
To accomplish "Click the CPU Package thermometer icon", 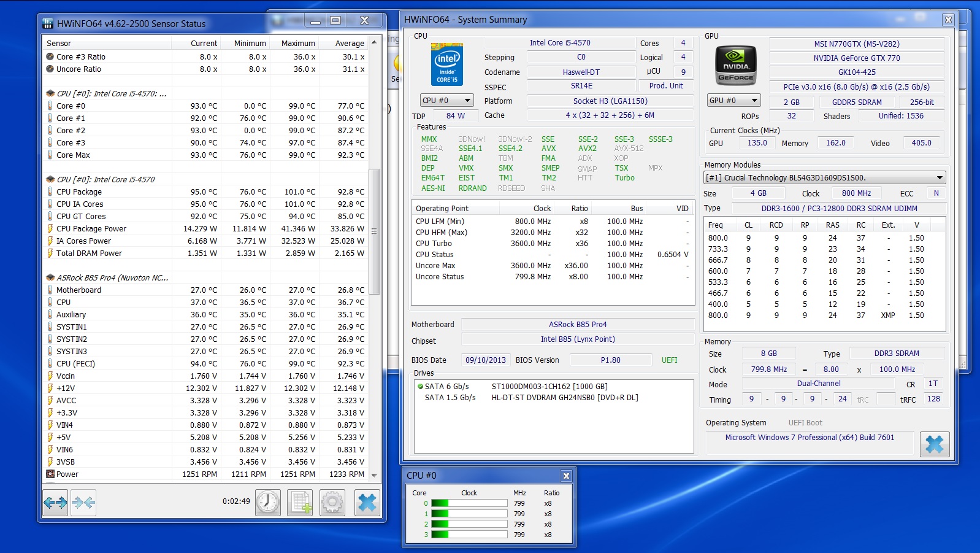I will tap(50, 191).
